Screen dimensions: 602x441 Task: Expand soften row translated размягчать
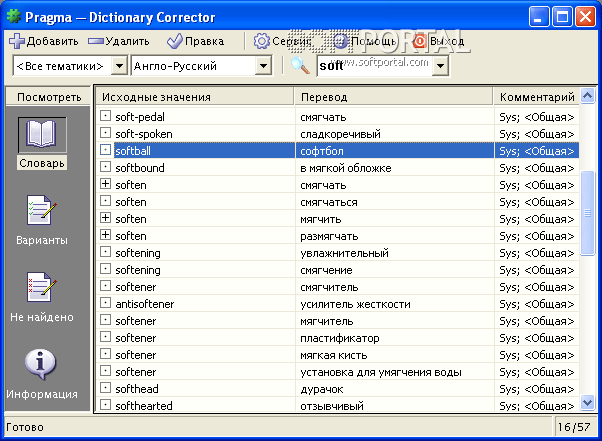(105, 235)
